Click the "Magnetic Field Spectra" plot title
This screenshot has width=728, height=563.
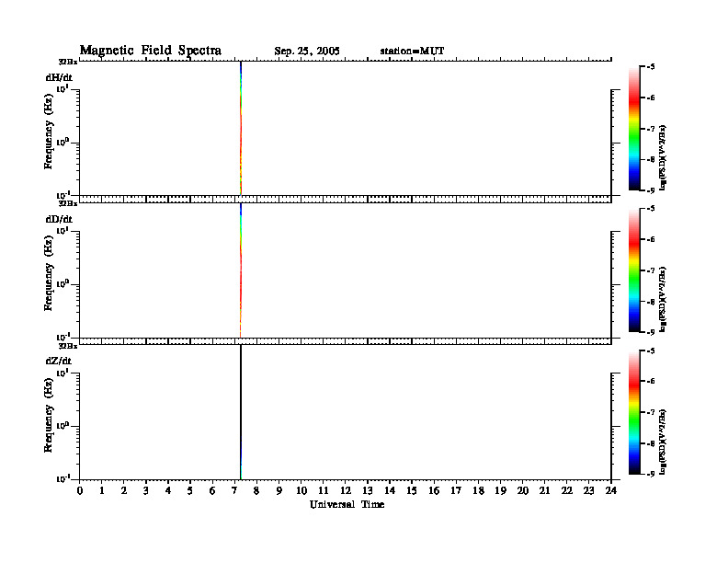click(x=151, y=51)
